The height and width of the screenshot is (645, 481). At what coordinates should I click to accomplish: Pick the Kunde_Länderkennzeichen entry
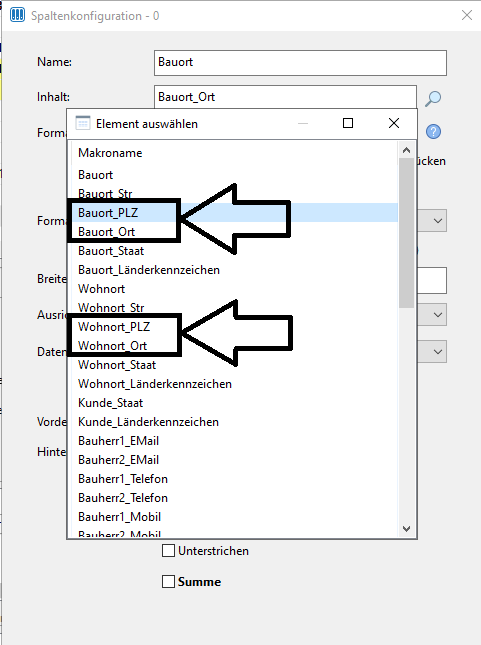click(148, 422)
